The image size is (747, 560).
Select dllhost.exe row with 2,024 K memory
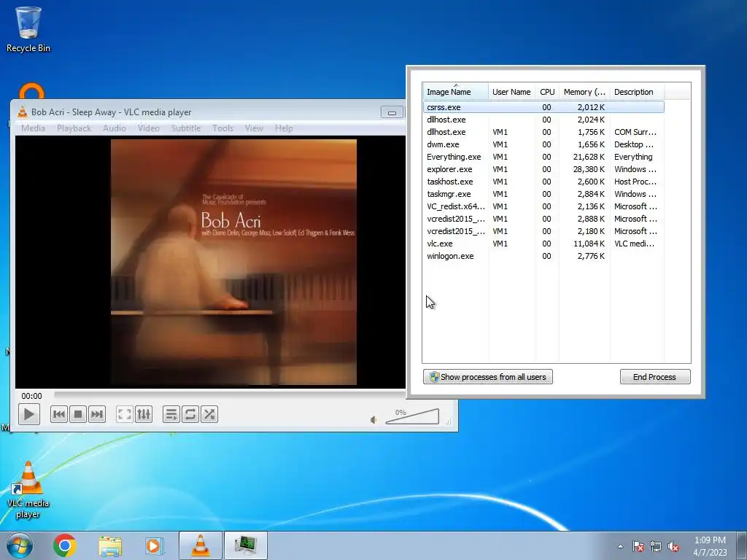tap(543, 120)
